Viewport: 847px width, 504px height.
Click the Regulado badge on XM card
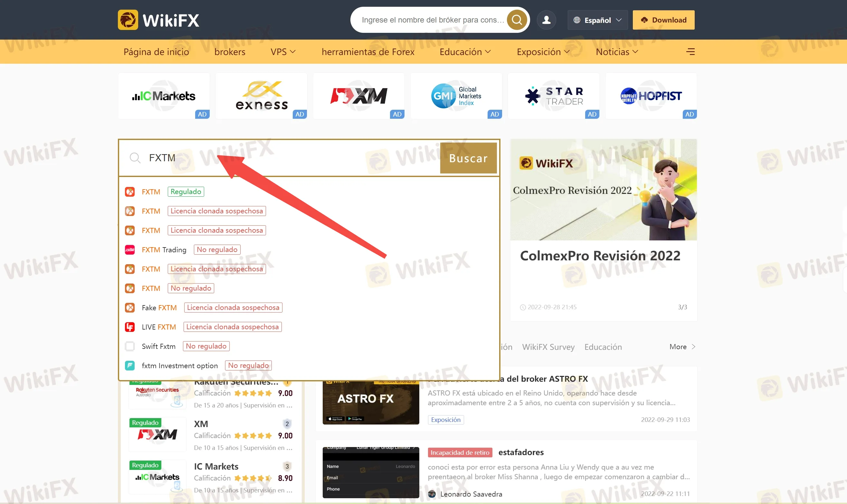[145, 423]
